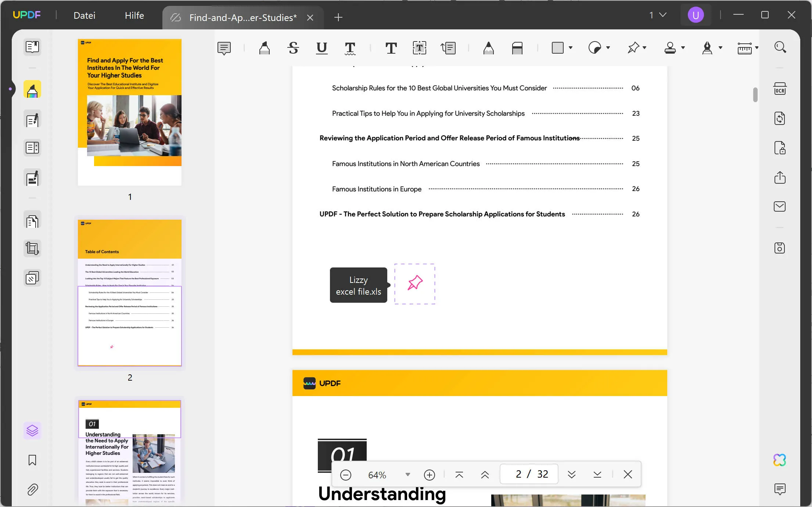Open the OCR recognition tool
The image size is (812, 507).
780,88
